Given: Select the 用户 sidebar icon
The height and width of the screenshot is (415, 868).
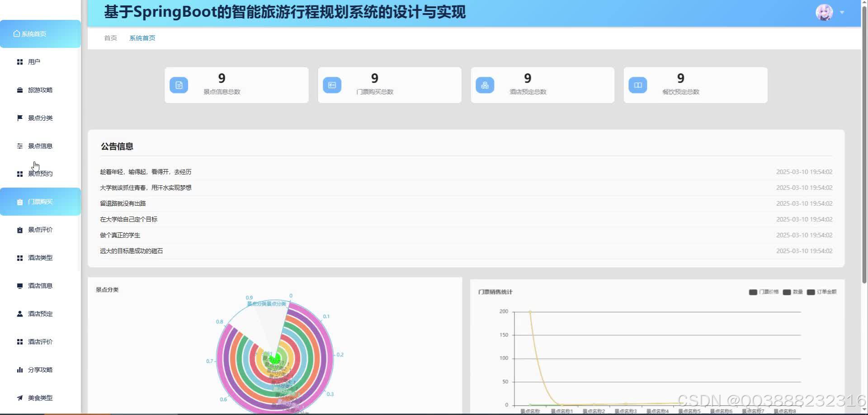Looking at the screenshot, I should pyautogui.click(x=19, y=61).
